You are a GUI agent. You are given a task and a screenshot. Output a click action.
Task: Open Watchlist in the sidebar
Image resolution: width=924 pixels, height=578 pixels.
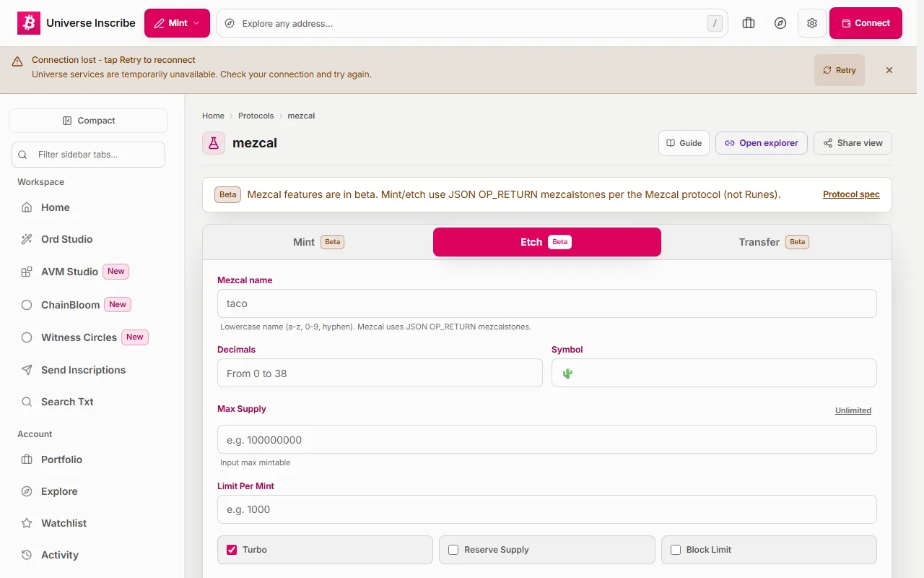(x=88, y=523)
